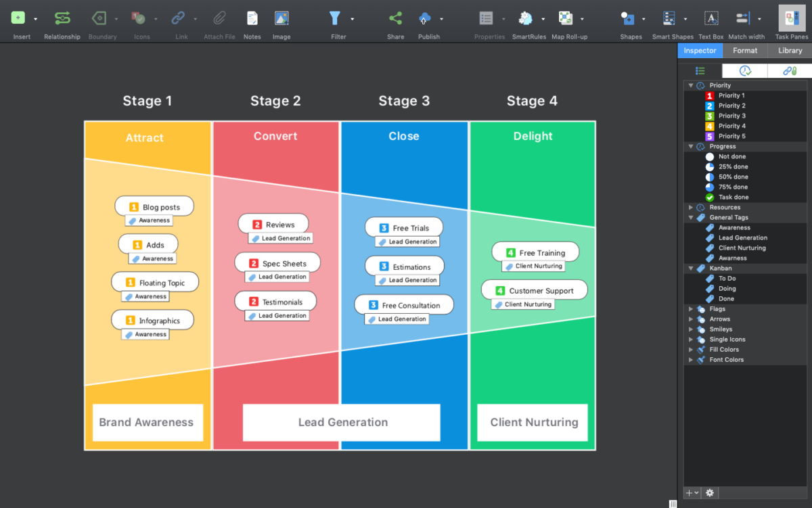Collapse the Priority section
Viewport: 812px width, 508px height.
tap(691, 85)
